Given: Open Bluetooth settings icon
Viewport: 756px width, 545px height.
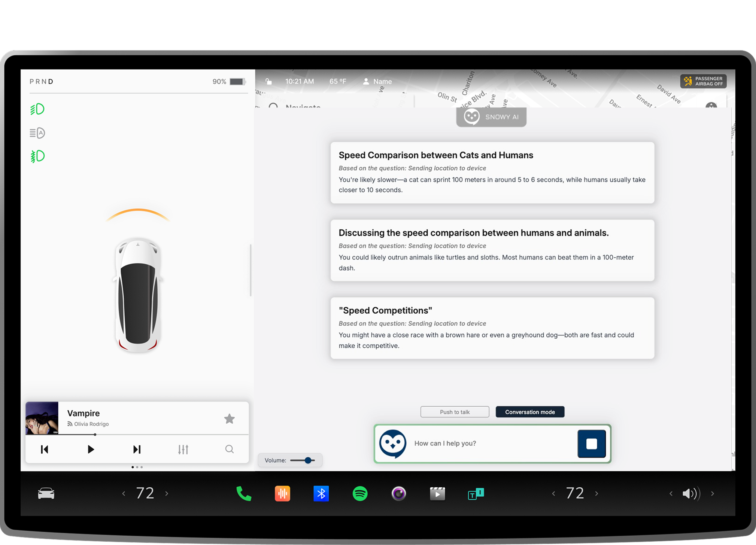Looking at the screenshot, I should coord(321,493).
